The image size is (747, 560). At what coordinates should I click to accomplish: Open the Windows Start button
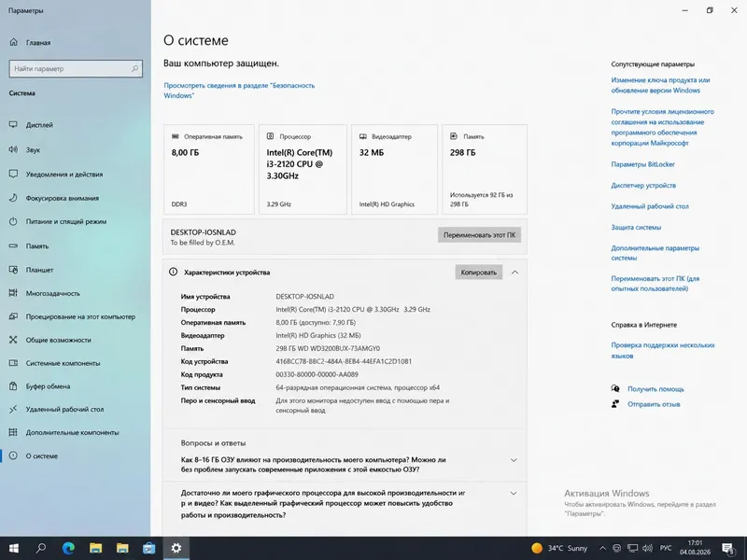pos(14,548)
